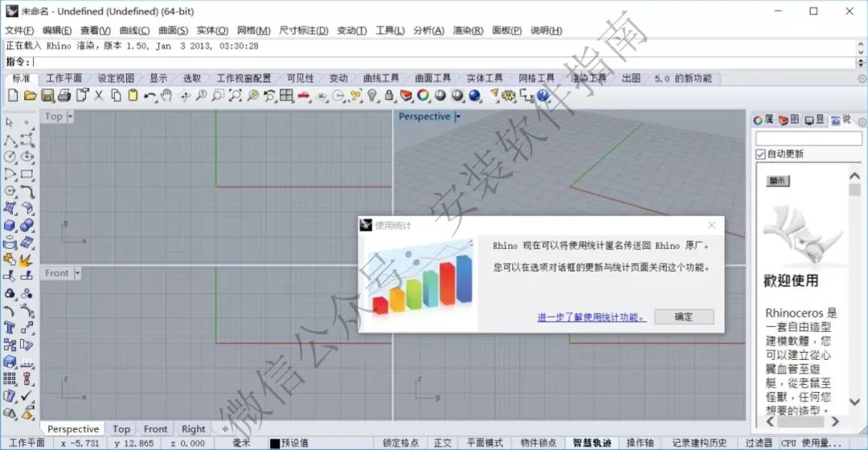This screenshot has width=868, height=450.
Task: Toggle 平面模式 planar mode
Action: pos(485,443)
